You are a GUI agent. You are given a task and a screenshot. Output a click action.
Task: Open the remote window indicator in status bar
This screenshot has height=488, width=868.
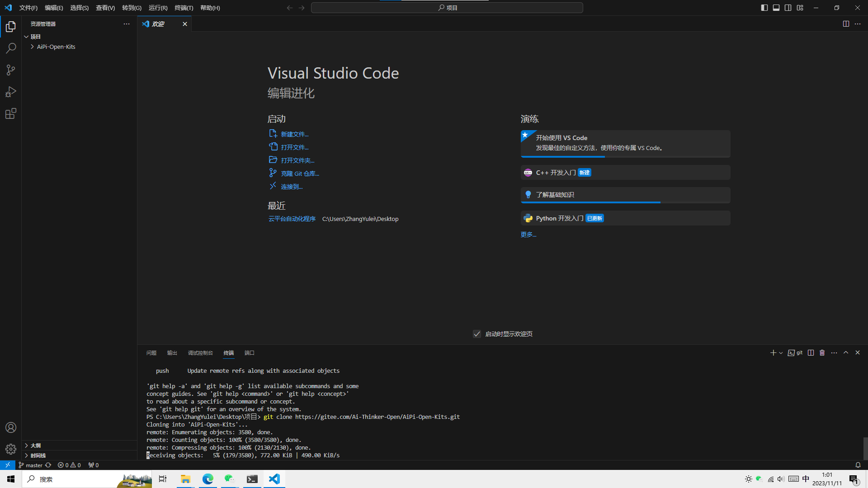pos(8,465)
